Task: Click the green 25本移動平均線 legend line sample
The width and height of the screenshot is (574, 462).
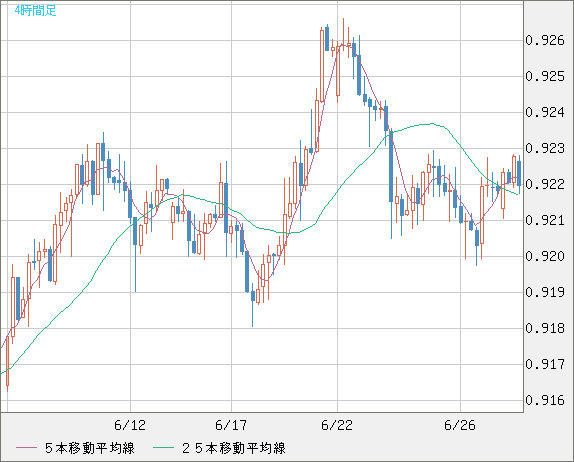Action: point(164,448)
